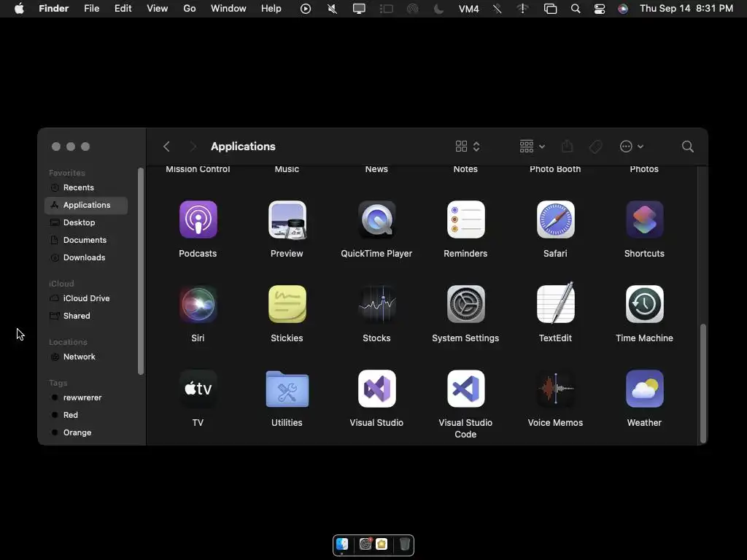
Task: Click the Share toolbar icon
Action: 567,146
